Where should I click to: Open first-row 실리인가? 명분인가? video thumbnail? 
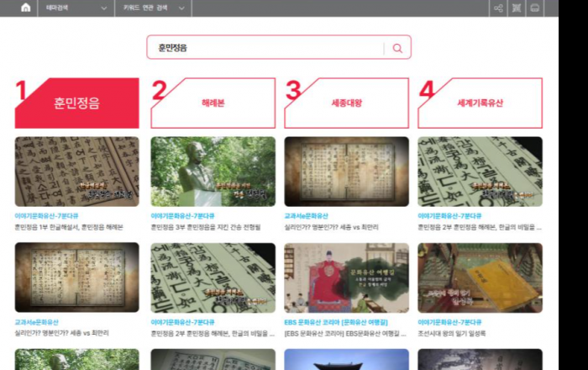(346, 172)
